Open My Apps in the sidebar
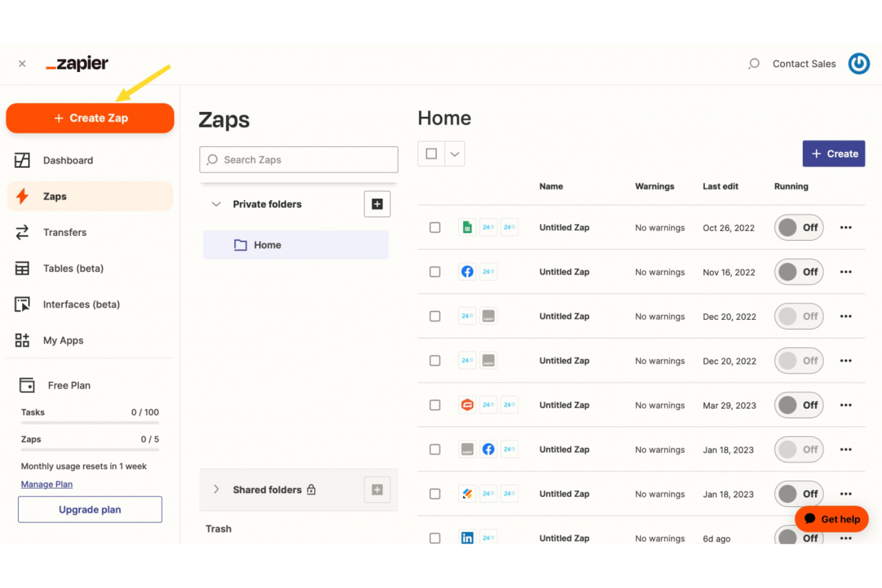 point(90,340)
